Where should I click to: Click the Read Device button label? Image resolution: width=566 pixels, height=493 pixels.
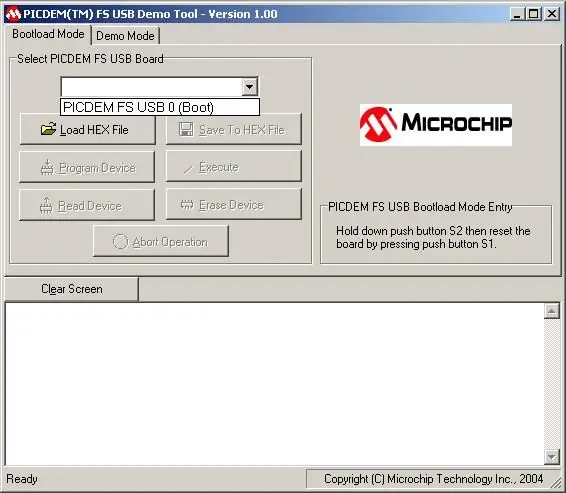[90, 206]
